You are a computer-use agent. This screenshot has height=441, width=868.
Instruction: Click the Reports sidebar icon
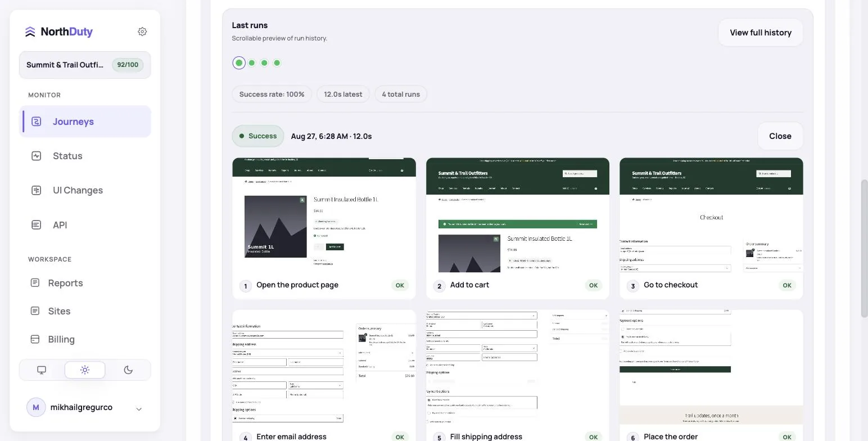[x=35, y=282]
